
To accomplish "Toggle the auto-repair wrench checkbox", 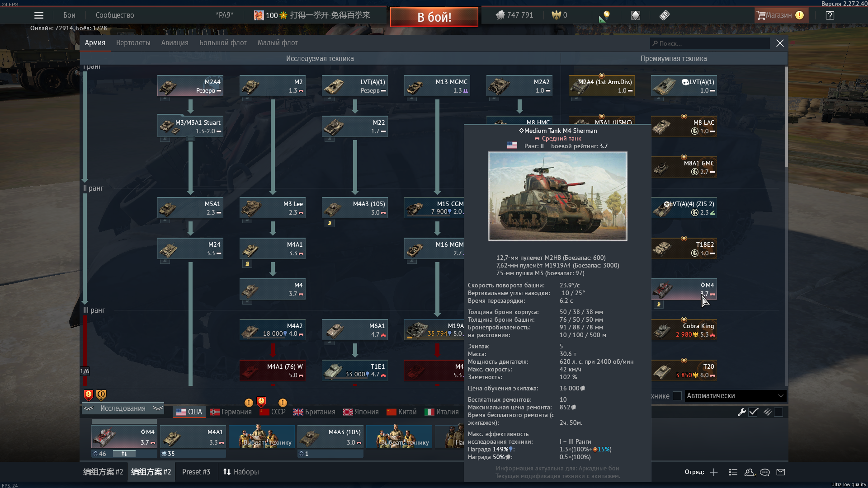I will 753,412.
